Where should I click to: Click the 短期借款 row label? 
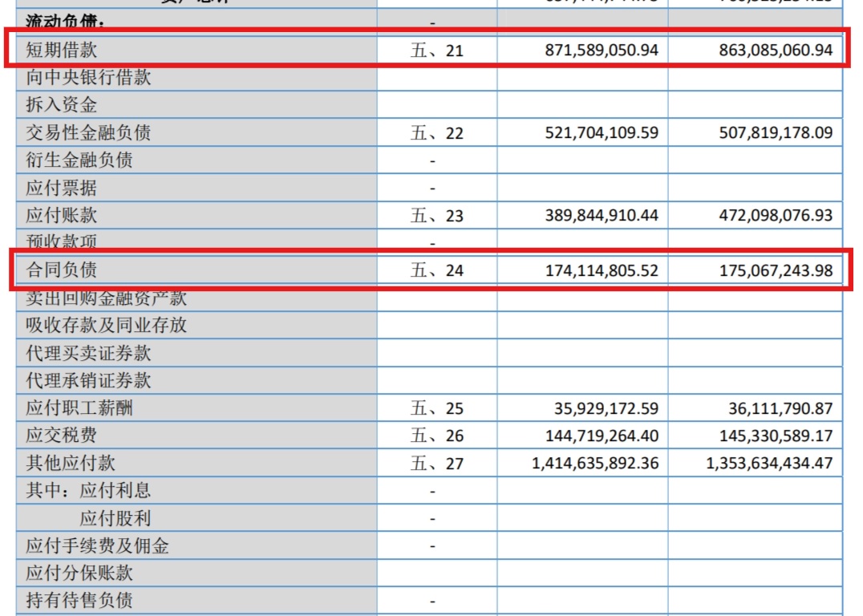pos(61,50)
